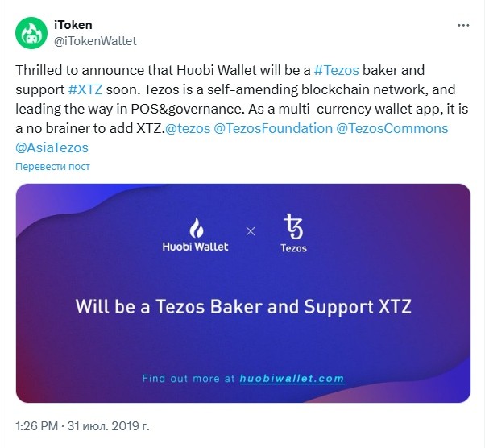Viewport: 485px width, 448px height.
Task: Visit the @AsiaTezos mention
Action: coord(52,148)
